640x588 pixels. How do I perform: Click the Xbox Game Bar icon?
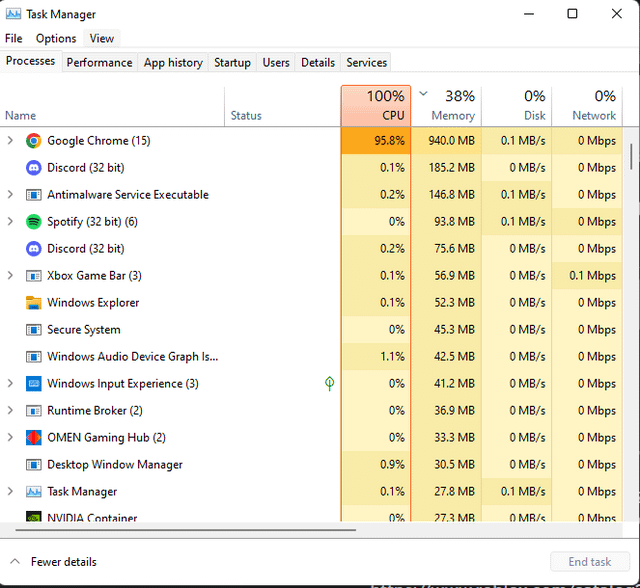[33, 276]
